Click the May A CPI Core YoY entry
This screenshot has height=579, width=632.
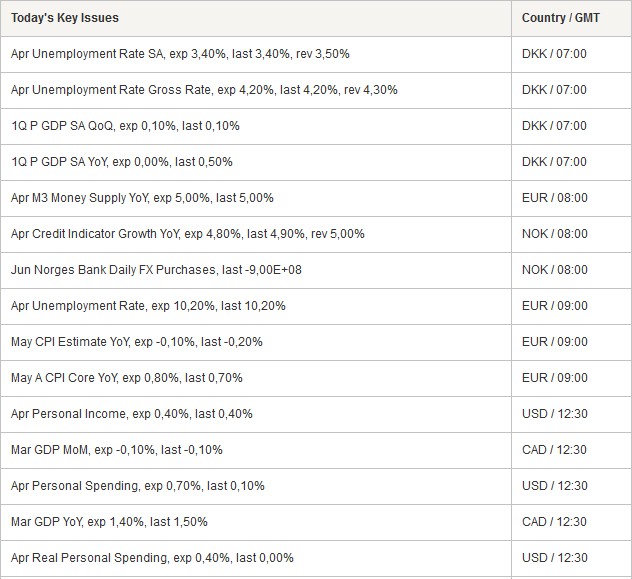tap(127, 378)
